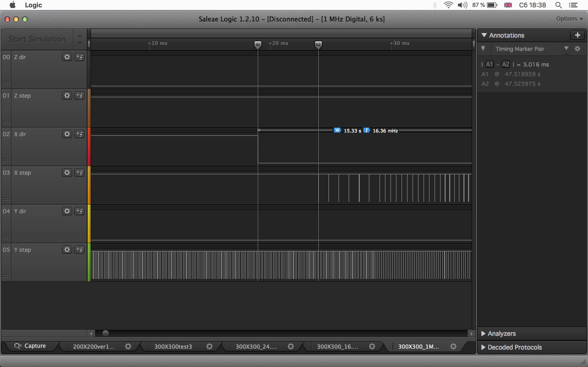Click trigger edge icon for Z step channel
This screenshot has height=367, width=588.
click(x=79, y=96)
